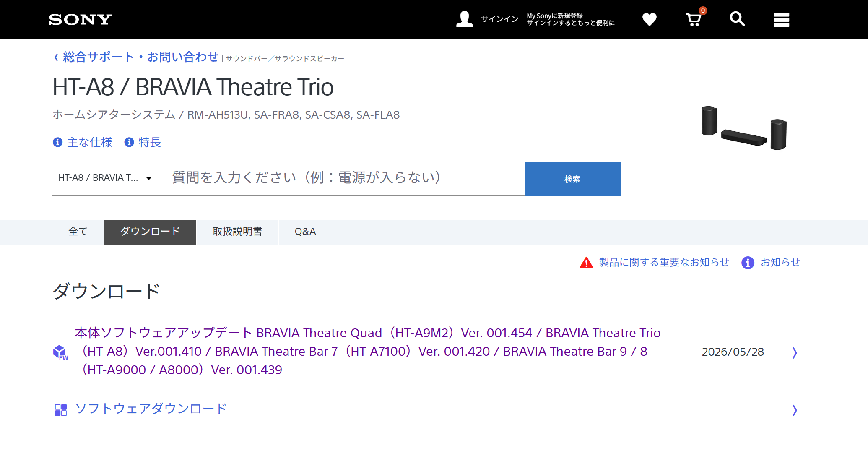Click the blue 検索 button
Screen dimensions: 868x456
(572, 179)
